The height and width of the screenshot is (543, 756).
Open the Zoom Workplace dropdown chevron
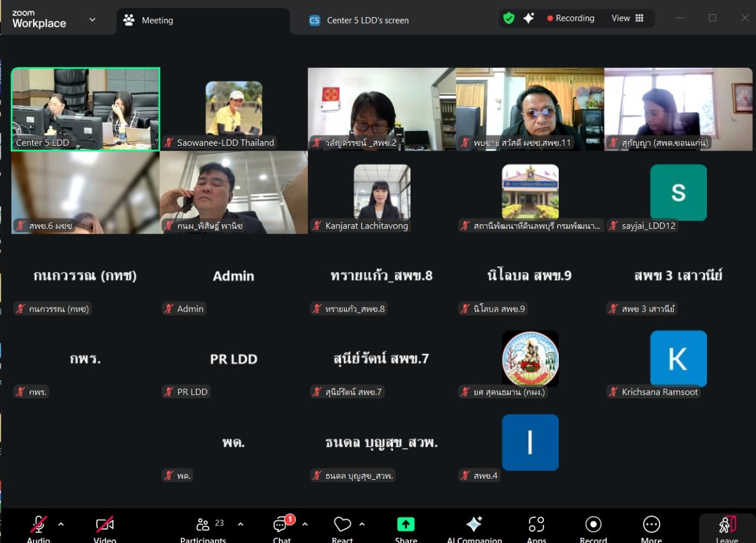(92, 19)
